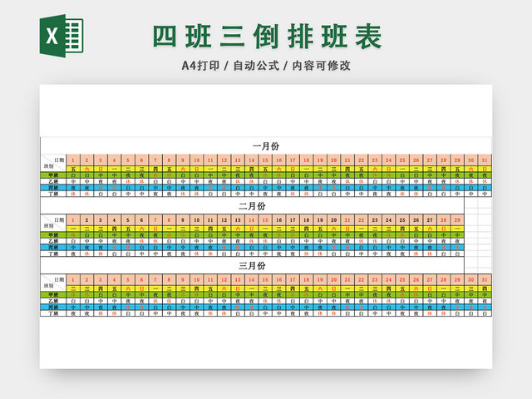Click 丁班 shift cell under date 1 in 三月份
The width and height of the screenshot is (532, 399).
click(x=73, y=313)
